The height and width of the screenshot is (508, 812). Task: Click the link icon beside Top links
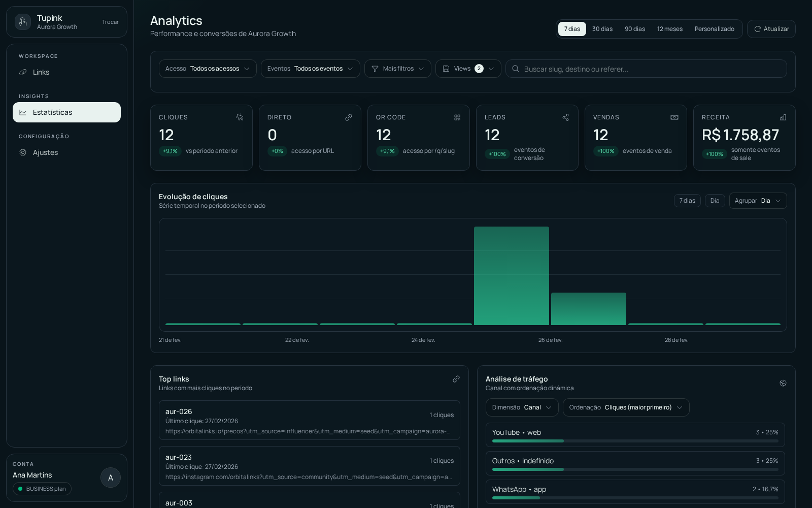click(x=456, y=379)
